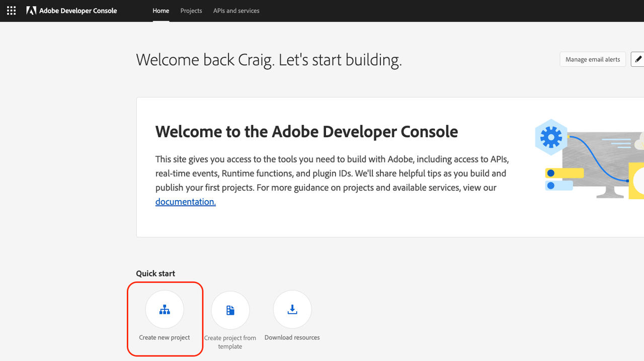Screen dimensions: 644x361
Task: Click the yellow slider bar in illustration
Action: (x=564, y=173)
